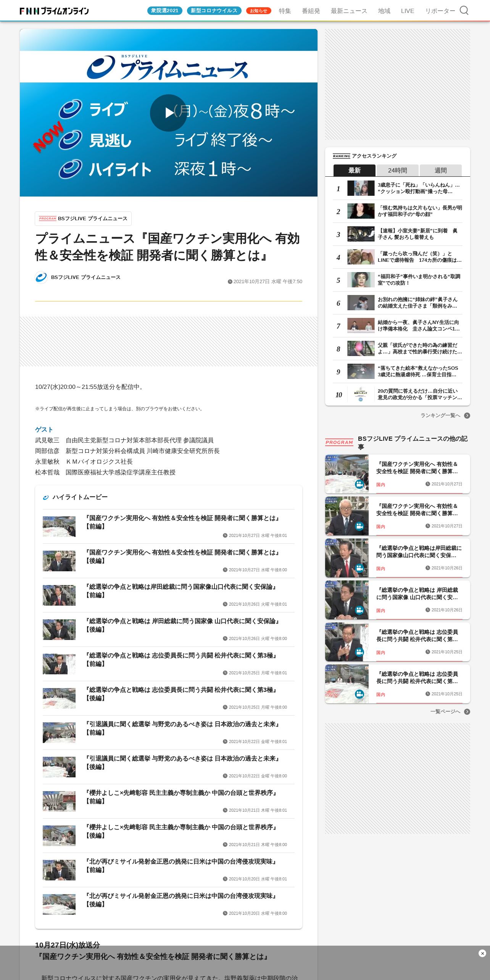Viewport: 490px width, 980px height.
Task: Click the round arrow beside ランキング一覧へ
Action: (467, 416)
